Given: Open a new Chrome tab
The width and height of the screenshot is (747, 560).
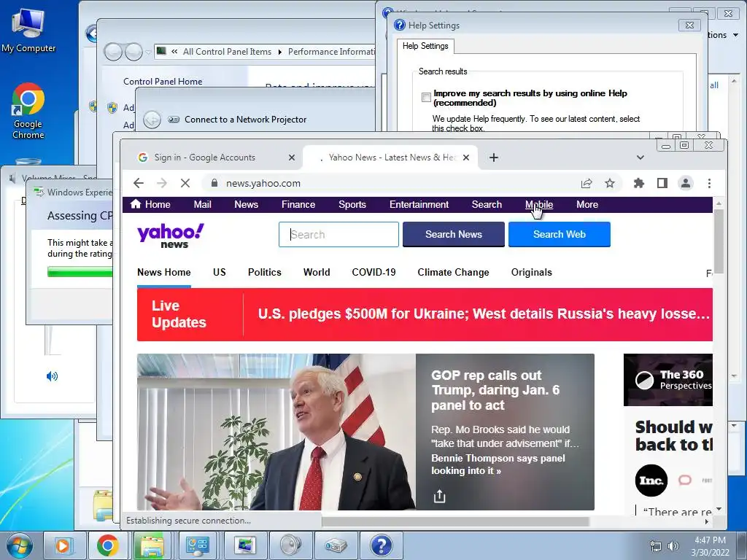Looking at the screenshot, I should pos(494,157).
